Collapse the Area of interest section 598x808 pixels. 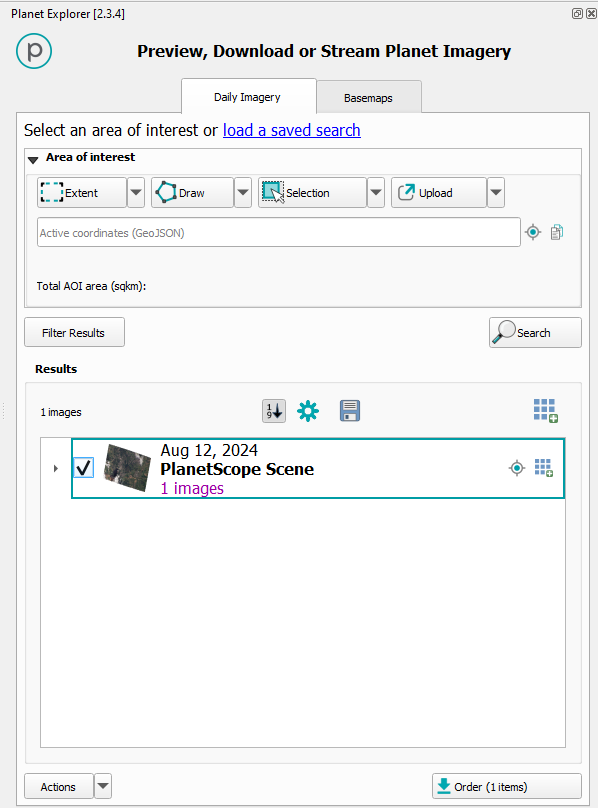(33, 159)
